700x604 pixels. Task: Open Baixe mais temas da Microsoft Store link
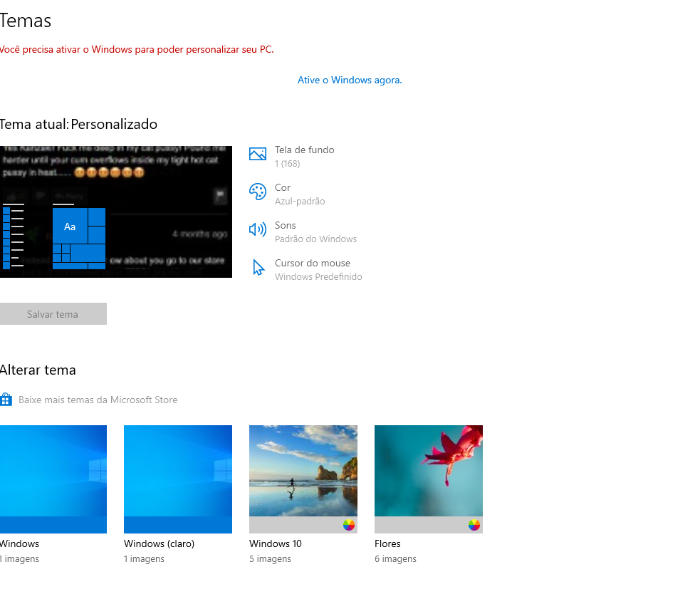point(98,400)
